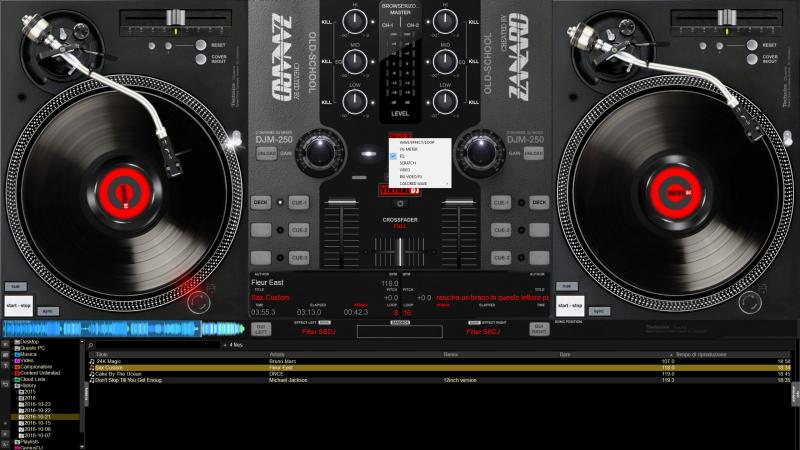The width and height of the screenshot is (800, 450).
Task: Click the right DECK button
Action: [539, 203]
